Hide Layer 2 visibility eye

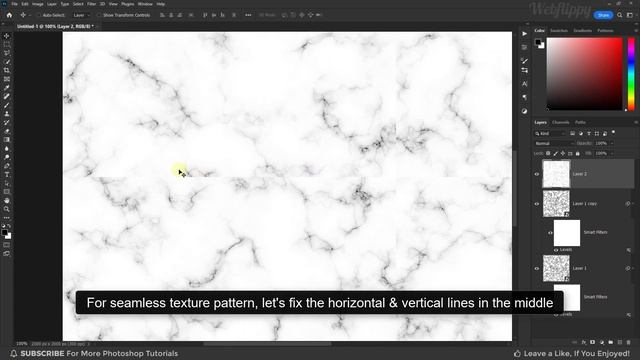[537, 174]
